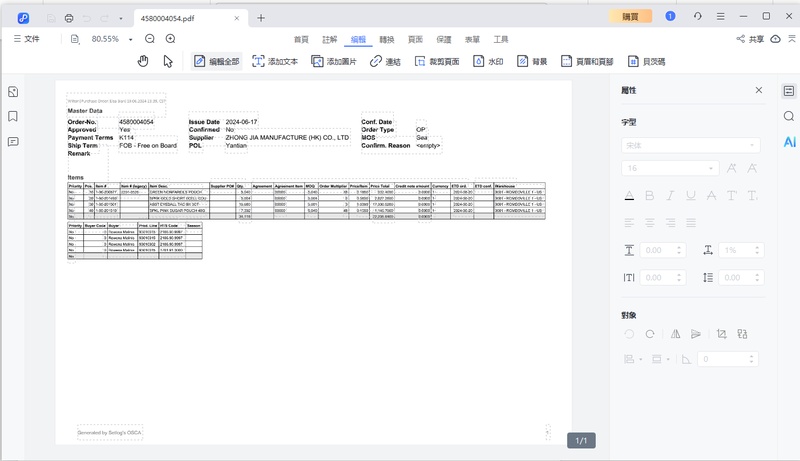Open the 文件 menu

26,39
